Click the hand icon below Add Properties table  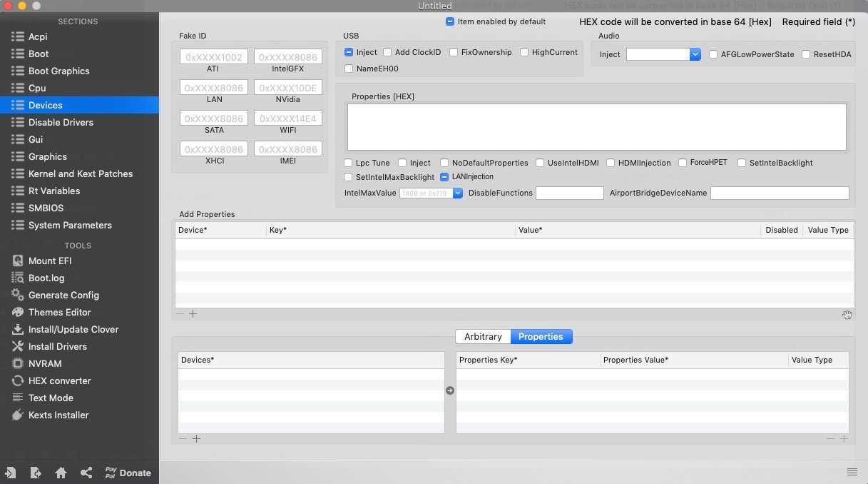[x=847, y=314]
